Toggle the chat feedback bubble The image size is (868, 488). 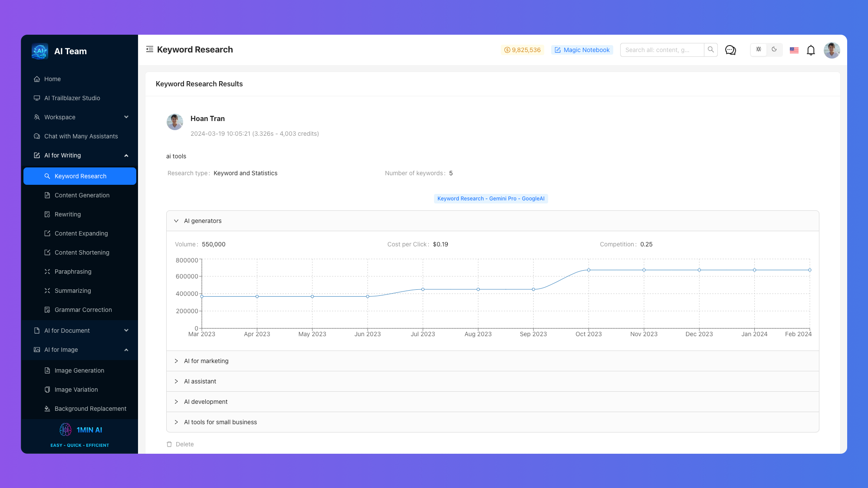[730, 50]
